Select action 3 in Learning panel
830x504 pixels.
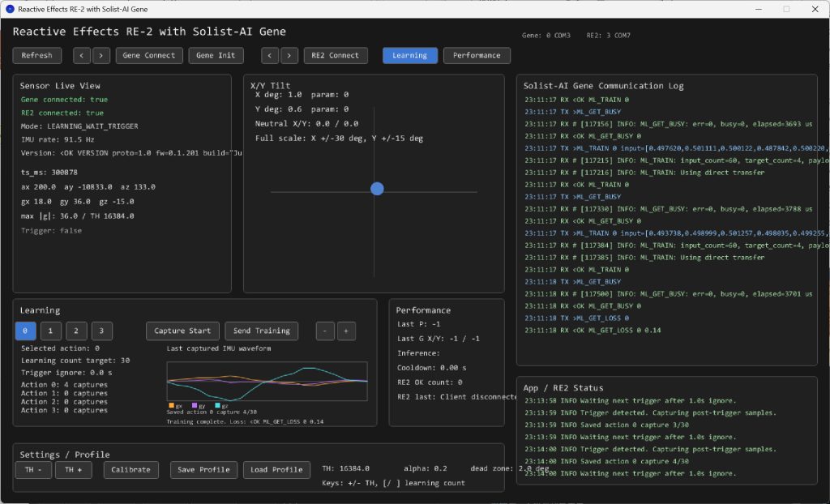(101, 331)
